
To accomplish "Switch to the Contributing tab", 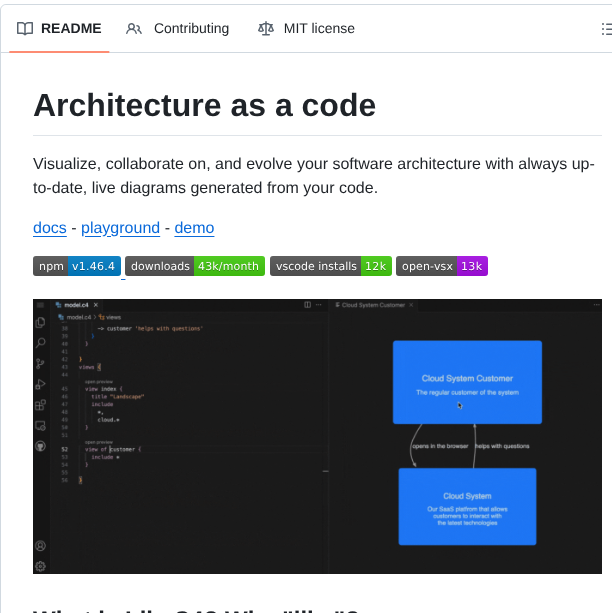I will coord(177,29).
